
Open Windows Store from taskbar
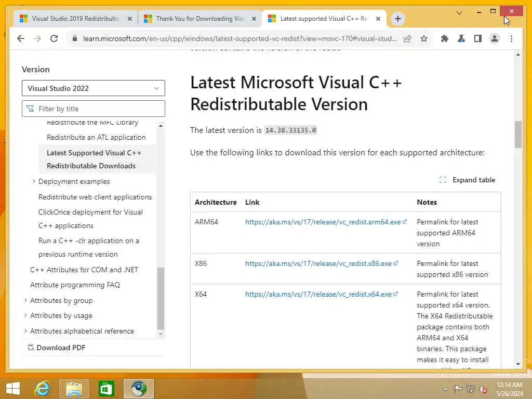coord(106,389)
